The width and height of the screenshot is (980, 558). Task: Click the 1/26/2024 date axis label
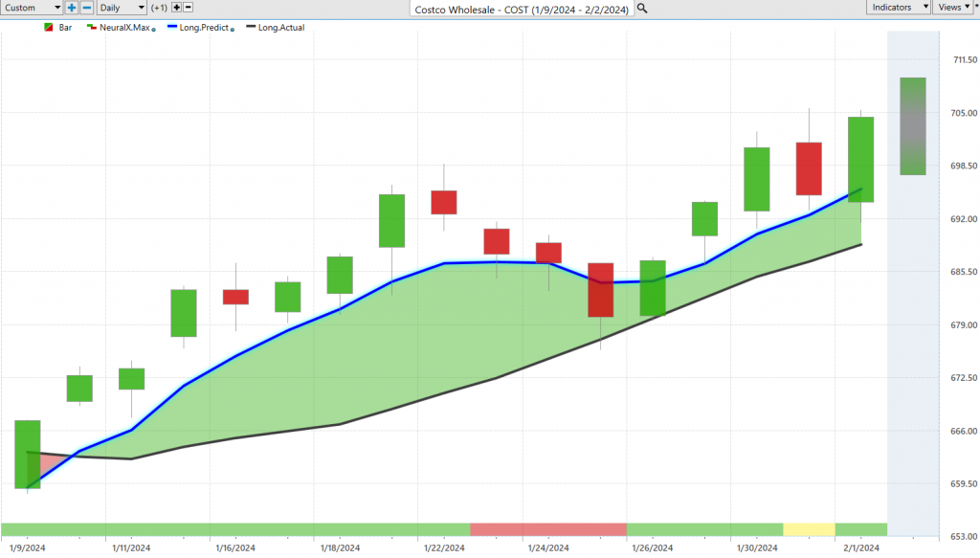click(x=653, y=548)
